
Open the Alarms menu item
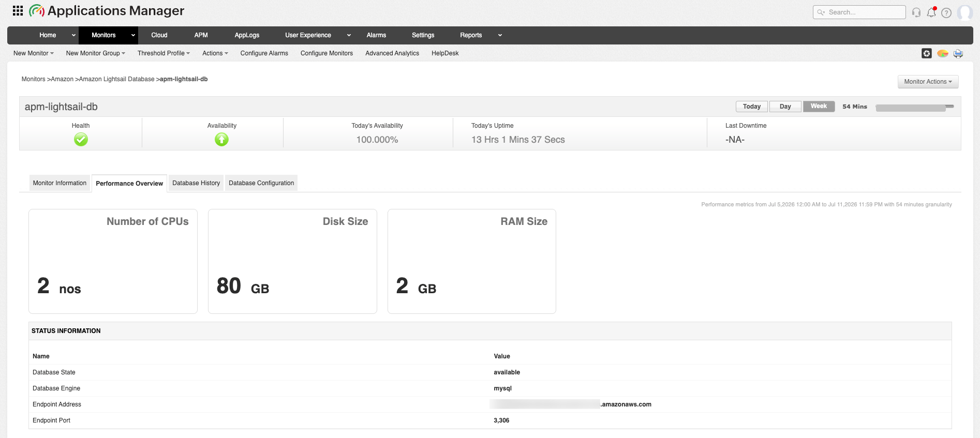coord(376,35)
